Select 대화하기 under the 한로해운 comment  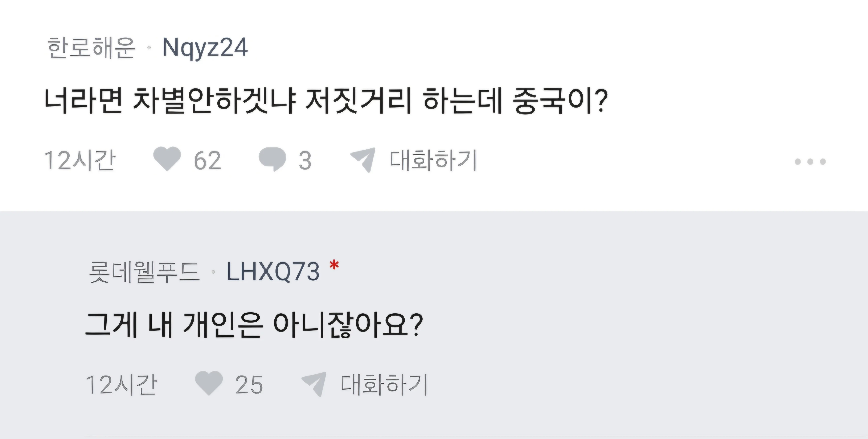(x=433, y=160)
